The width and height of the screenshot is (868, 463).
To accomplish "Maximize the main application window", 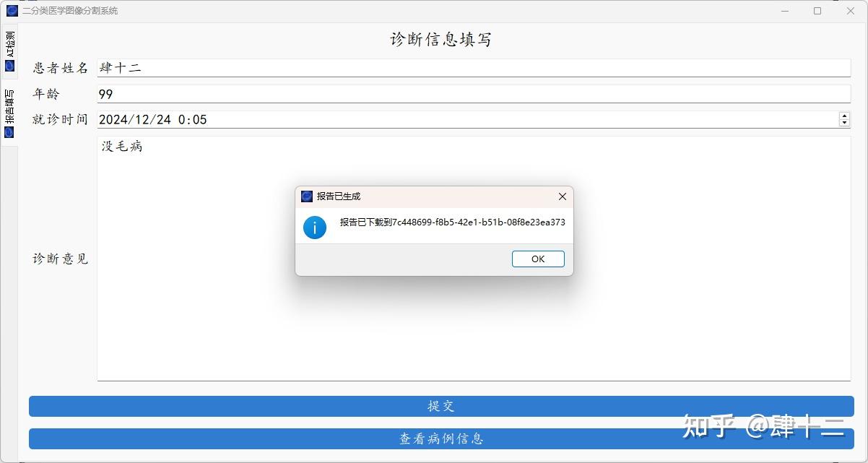I will [x=817, y=11].
